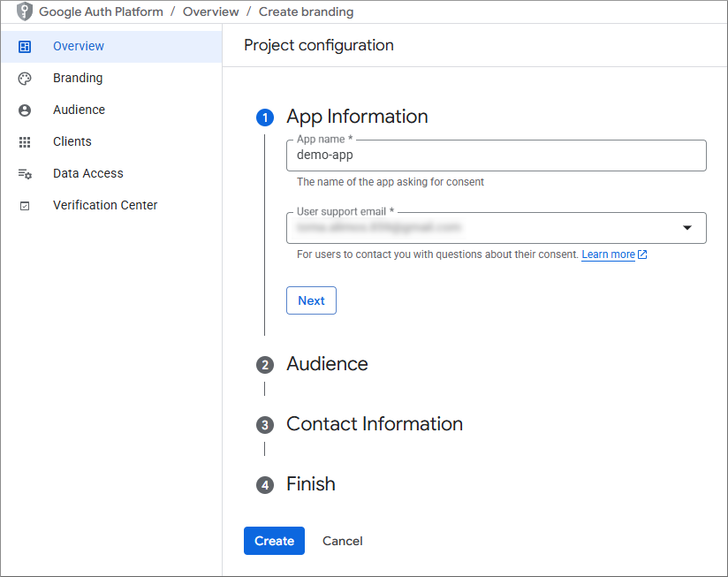Click the Verification Center checkbox icon
The height and width of the screenshot is (577, 728).
(25, 206)
